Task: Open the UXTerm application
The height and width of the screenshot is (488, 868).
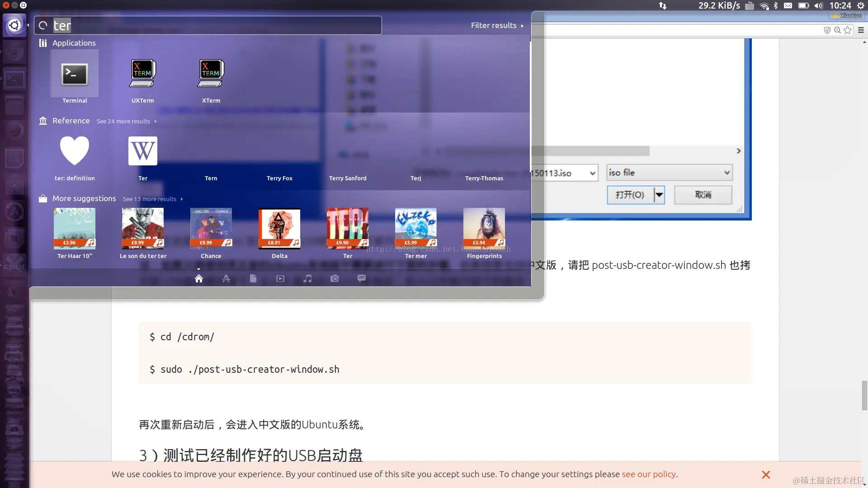Action: (x=143, y=73)
